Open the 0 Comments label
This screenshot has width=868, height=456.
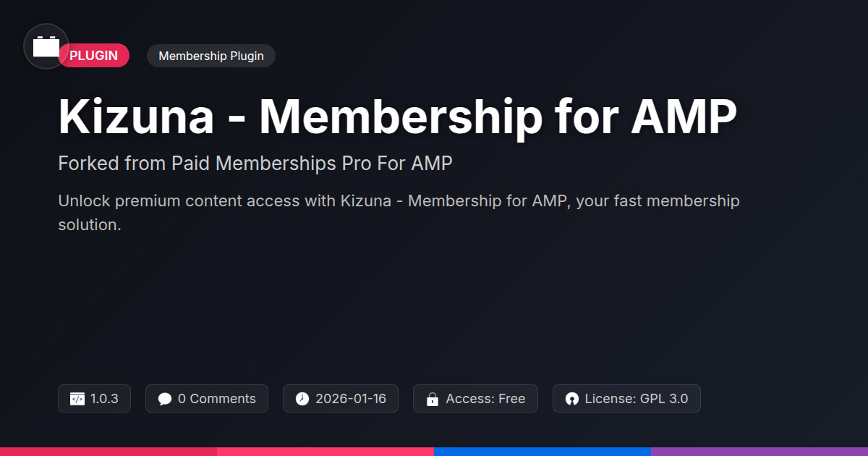[x=216, y=399]
